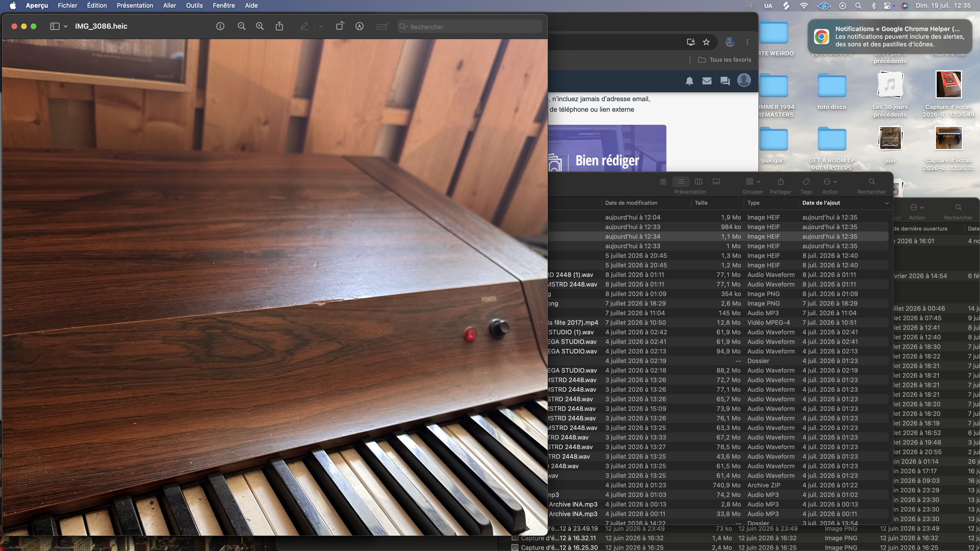
Task: Select the yukigar! desktop folder
Action: point(774,146)
